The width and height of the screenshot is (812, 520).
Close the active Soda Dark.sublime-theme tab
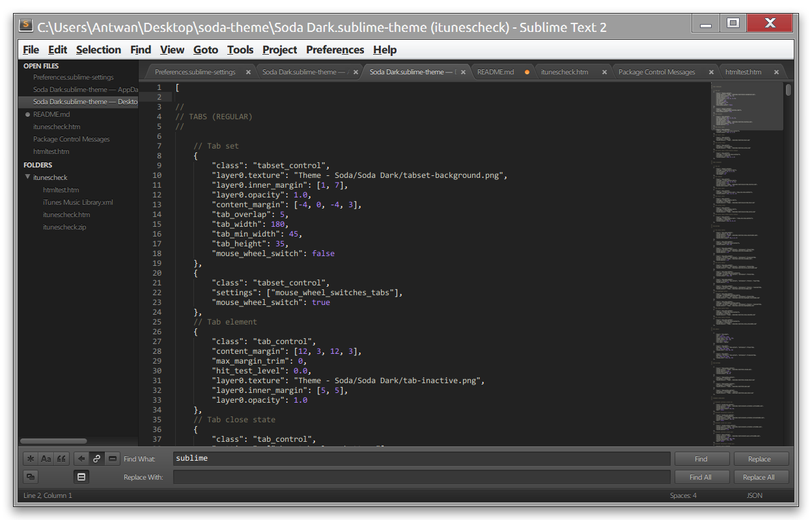464,72
